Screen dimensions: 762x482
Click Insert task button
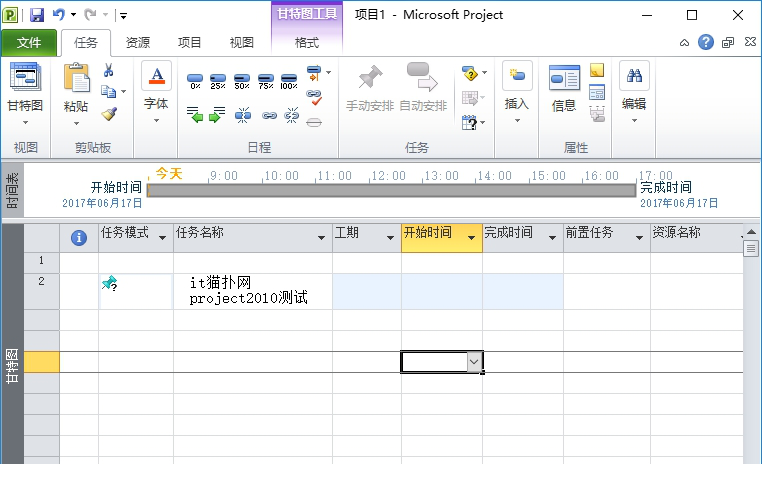(517, 75)
